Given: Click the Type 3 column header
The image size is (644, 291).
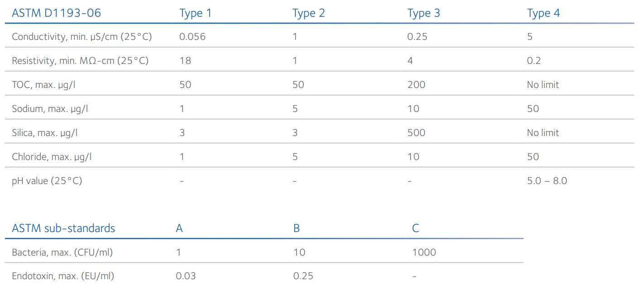Looking at the screenshot, I should tap(423, 13).
